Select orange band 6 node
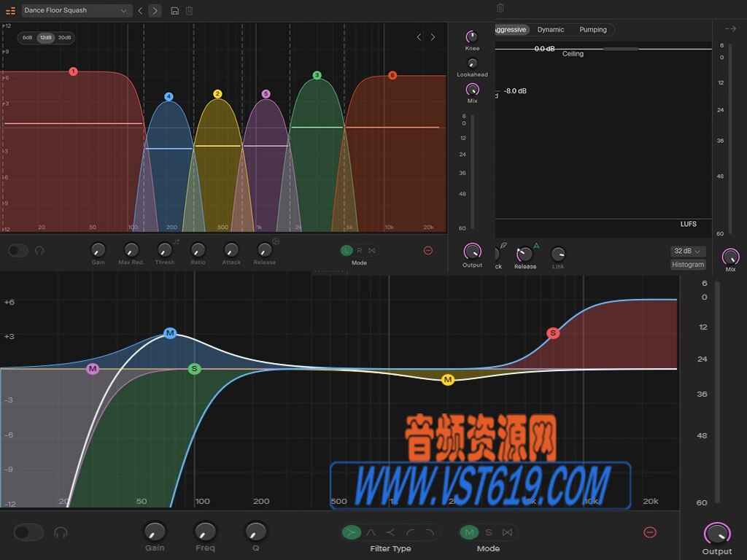The image size is (747, 560). point(392,75)
